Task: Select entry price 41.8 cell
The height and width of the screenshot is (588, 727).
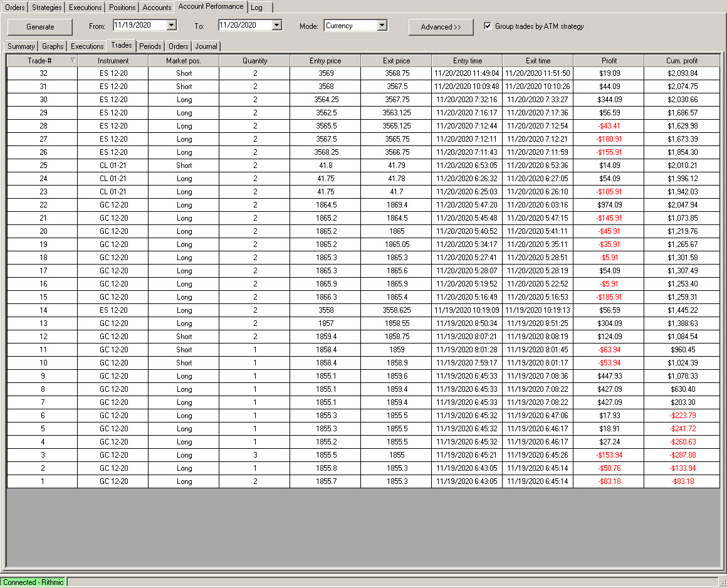Action: [x=325, y=165]
